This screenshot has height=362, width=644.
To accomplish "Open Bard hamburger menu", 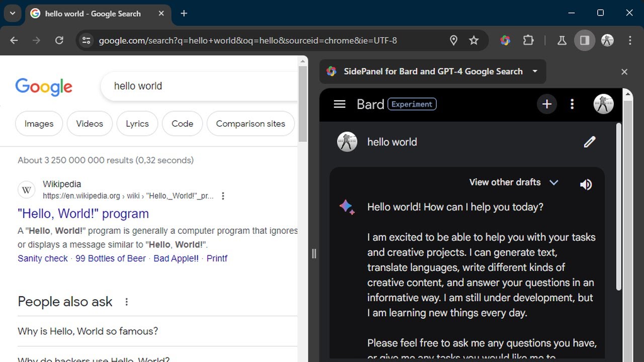I will pos(340,104).
